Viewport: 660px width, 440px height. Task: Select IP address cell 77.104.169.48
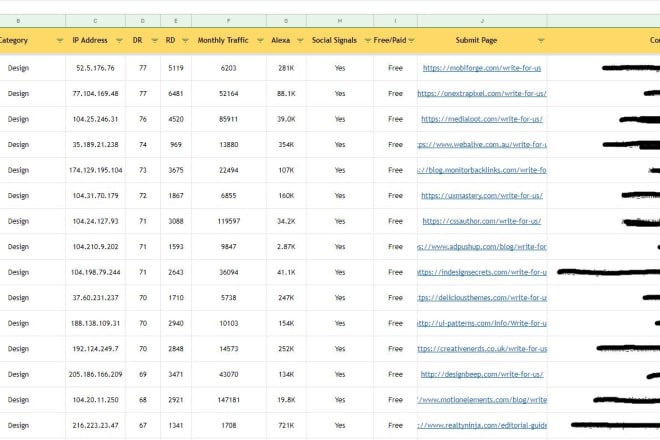pyautogui.click(x=95, y=93)
